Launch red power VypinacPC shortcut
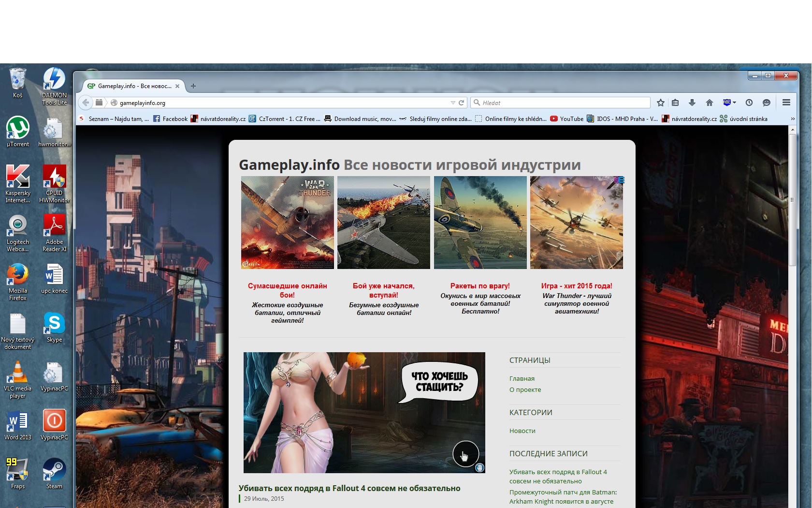 tap(54, 425)
